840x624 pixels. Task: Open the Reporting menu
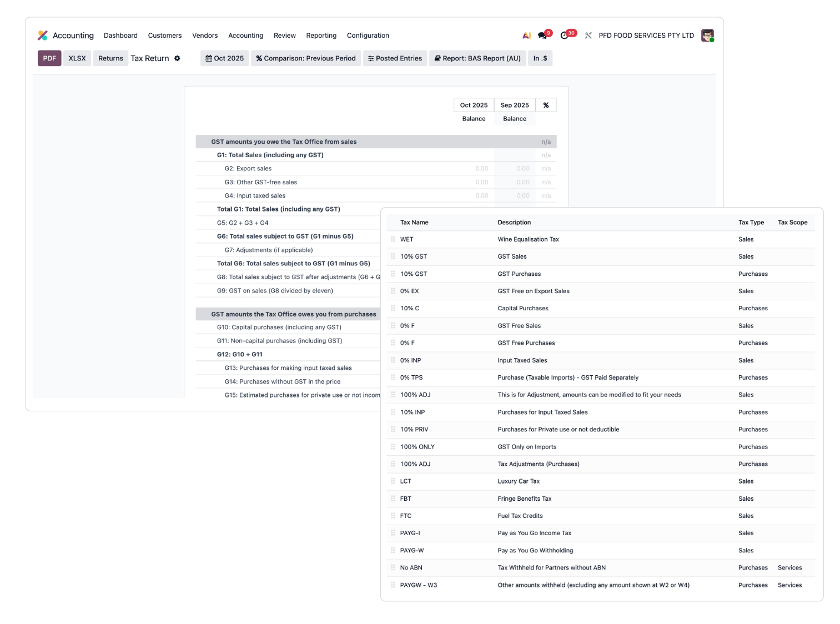click(321, 36)
